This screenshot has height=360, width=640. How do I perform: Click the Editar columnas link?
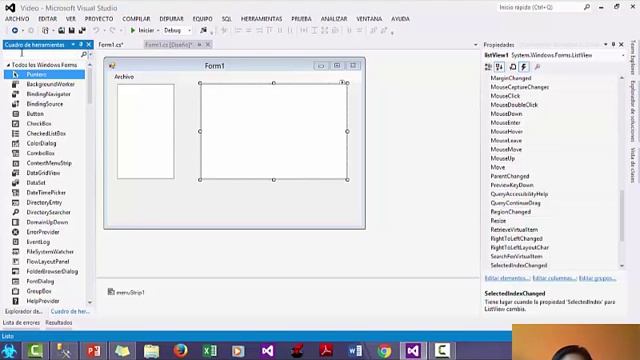point(554,278)
